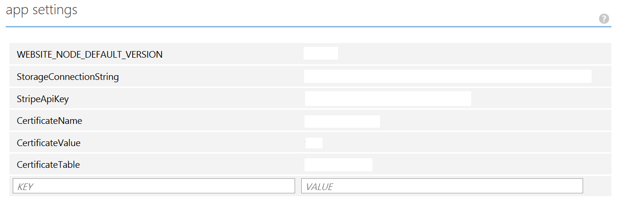Edit the CertificateName value box

[x=342, y=122]
